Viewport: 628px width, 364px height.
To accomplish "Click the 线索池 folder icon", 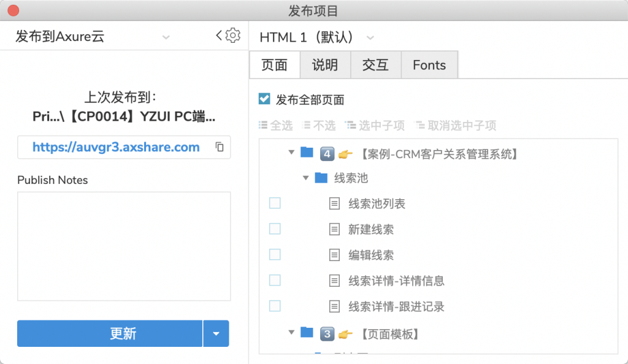I will coord(321,178).
